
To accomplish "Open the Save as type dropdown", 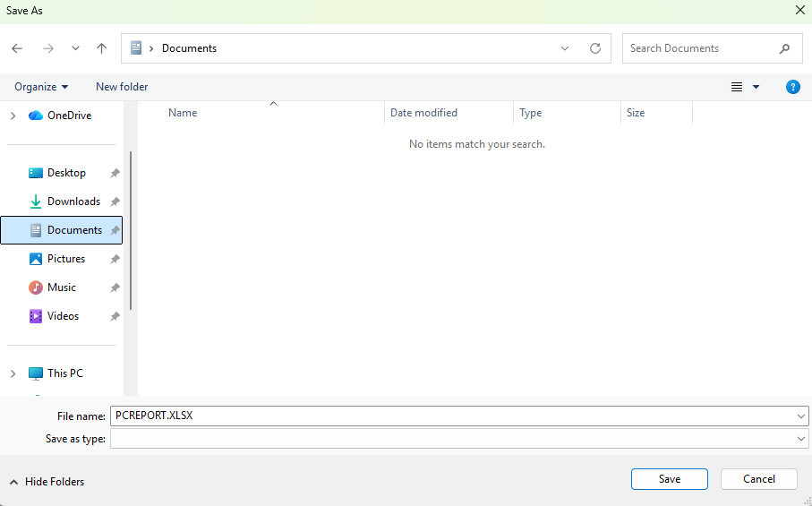I will point(800,439).
